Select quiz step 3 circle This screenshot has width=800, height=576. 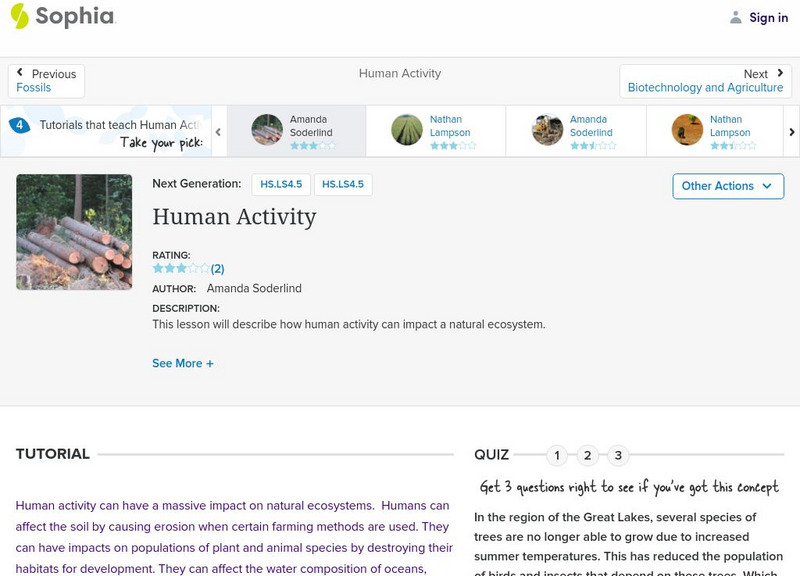(617, 455)
